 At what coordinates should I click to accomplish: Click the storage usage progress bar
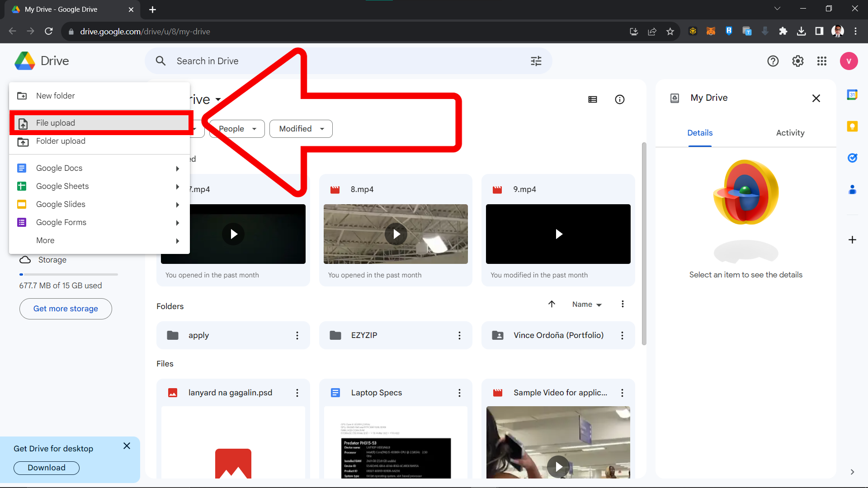(x=68, y=274)
